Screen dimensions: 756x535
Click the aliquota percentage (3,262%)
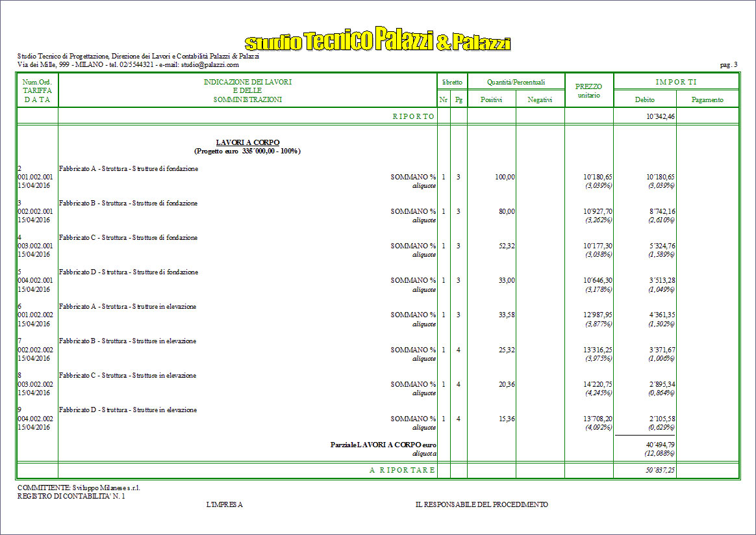coord(599,220)
